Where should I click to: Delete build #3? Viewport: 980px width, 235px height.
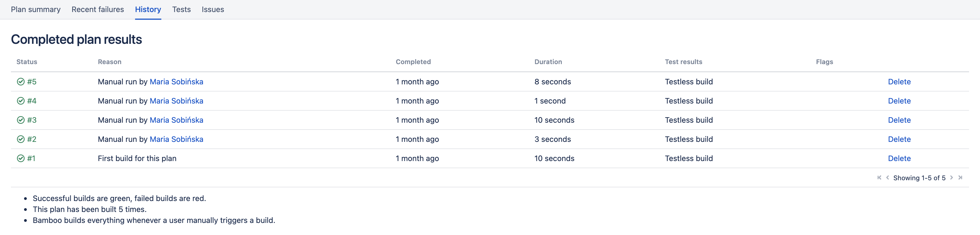click(899, 120)
